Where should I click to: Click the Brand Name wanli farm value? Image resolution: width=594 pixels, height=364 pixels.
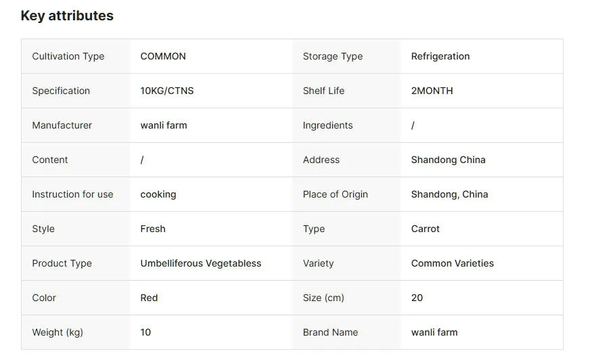(434, 332)
